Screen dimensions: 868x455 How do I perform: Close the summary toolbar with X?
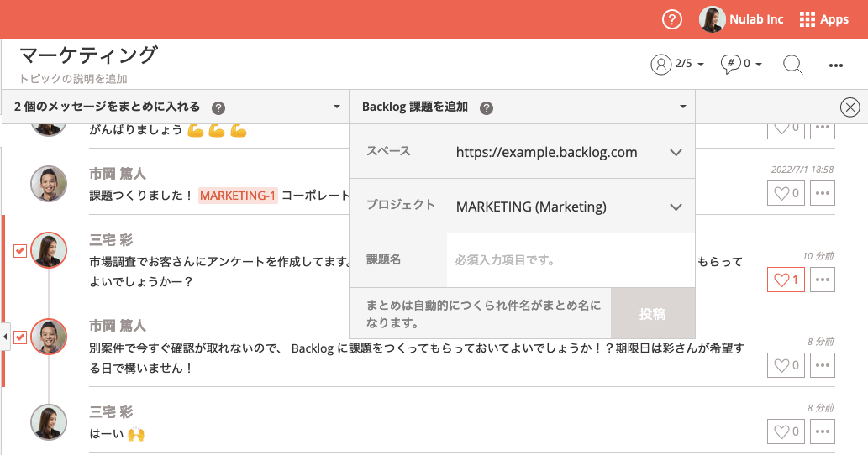pyautogui.click(x=850, y=107)
